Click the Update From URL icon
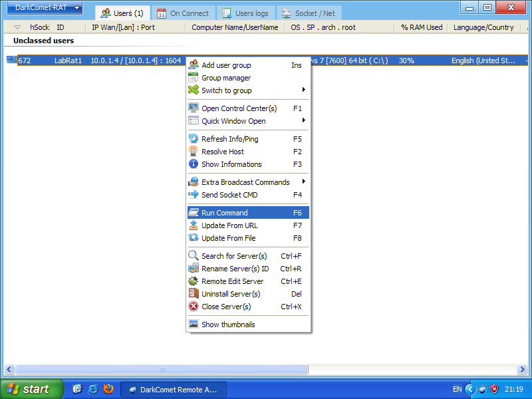 (194, 225)
